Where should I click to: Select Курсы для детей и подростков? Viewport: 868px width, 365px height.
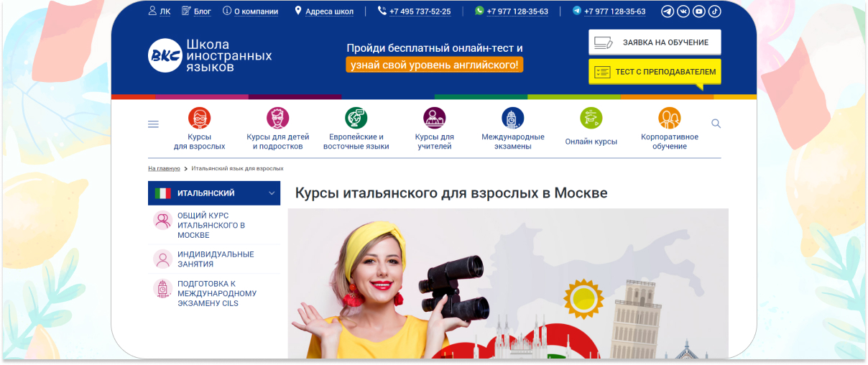tap(277, 141)
